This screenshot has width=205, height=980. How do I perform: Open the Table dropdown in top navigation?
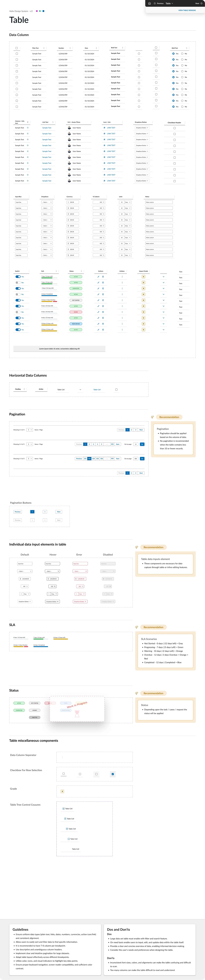tap(169, 3)
